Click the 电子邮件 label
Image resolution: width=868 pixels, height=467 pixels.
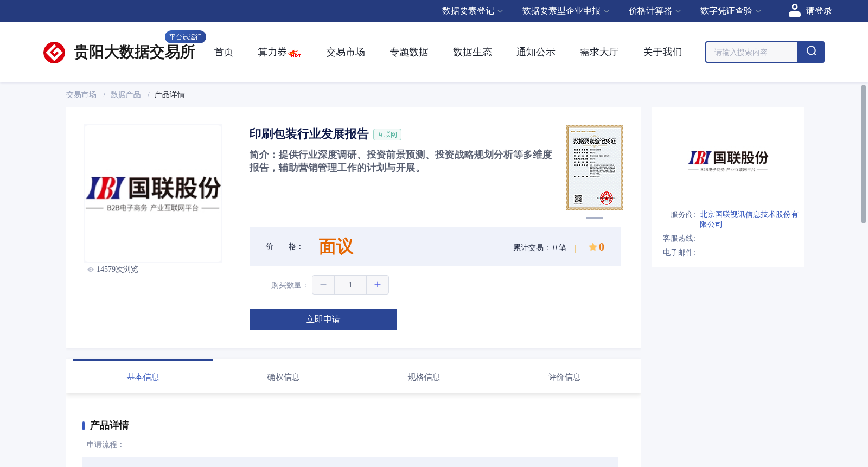click(679, 253)
